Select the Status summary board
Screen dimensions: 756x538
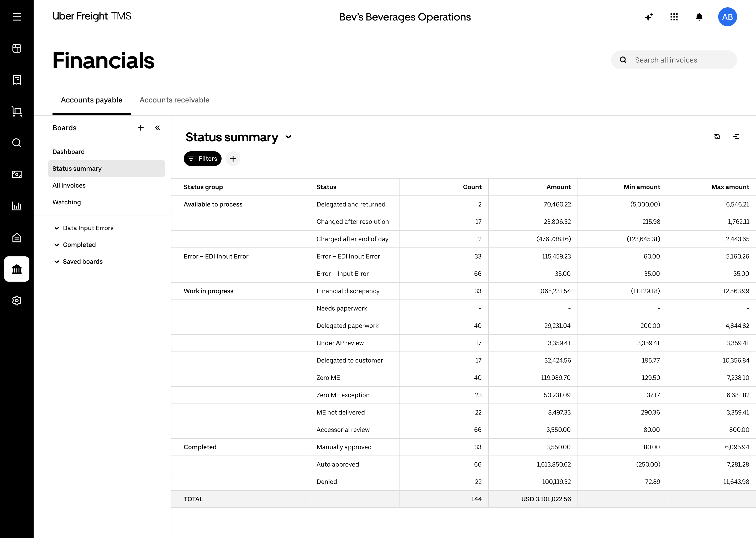106,169
